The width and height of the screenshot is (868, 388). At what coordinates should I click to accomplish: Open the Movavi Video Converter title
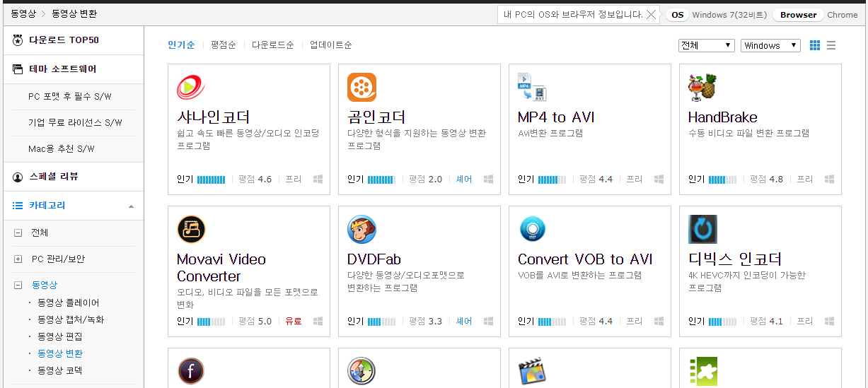[221, 268]
